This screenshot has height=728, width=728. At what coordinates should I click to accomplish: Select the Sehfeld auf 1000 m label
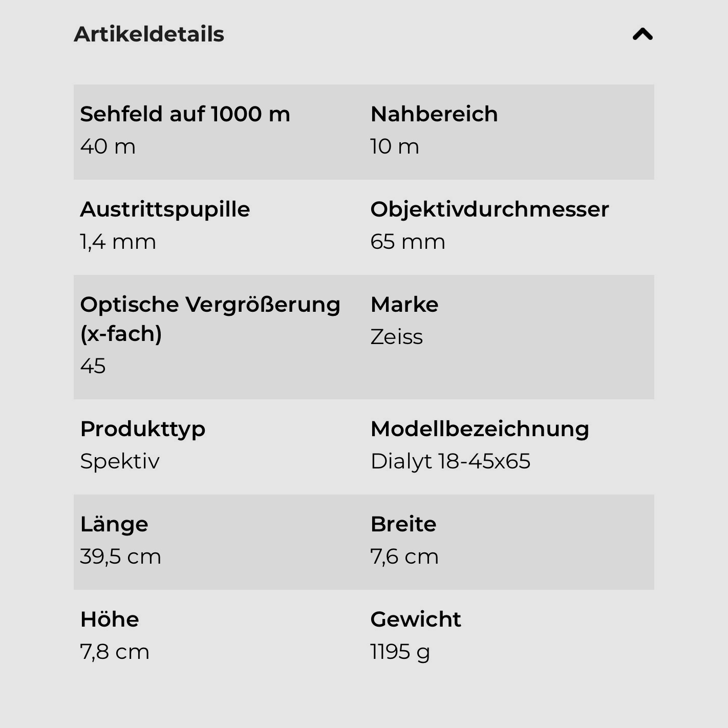click(185, 114)
